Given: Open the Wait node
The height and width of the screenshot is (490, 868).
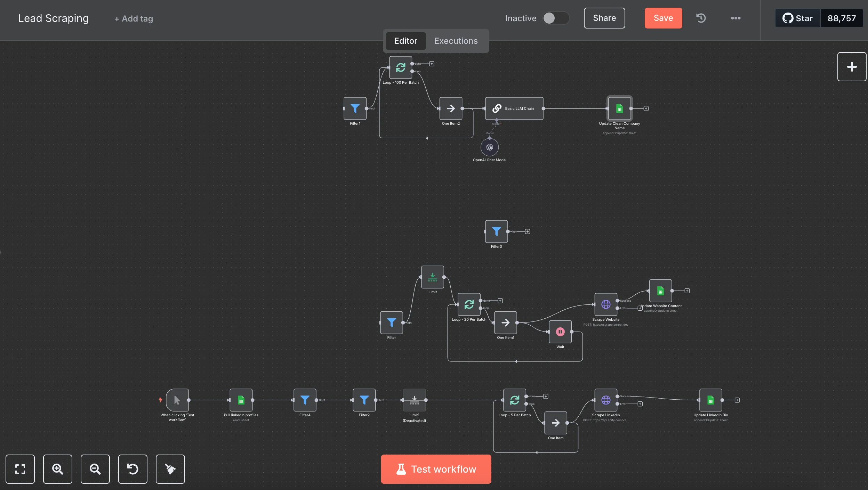Looking at the screenshot, I should point(560,332).
